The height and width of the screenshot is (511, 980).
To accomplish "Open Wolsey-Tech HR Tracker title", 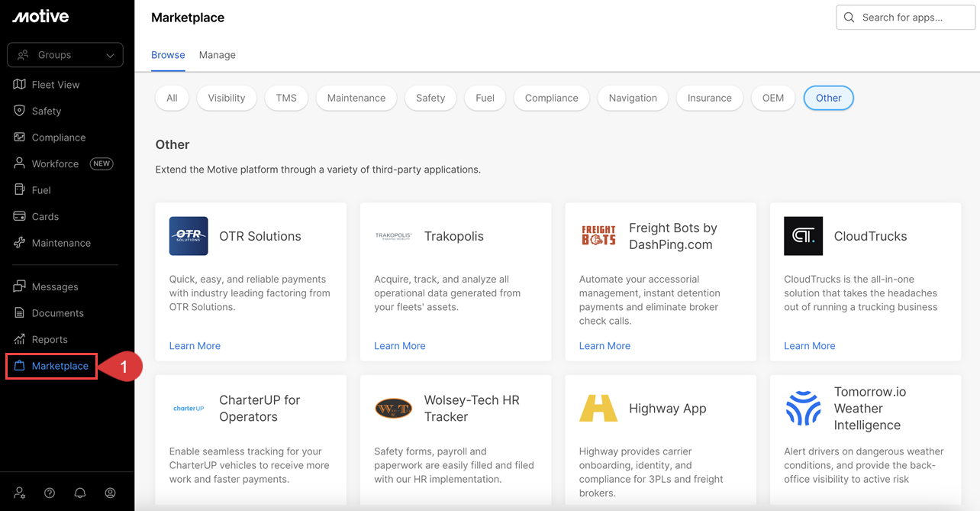I will (x=472, y=409).
